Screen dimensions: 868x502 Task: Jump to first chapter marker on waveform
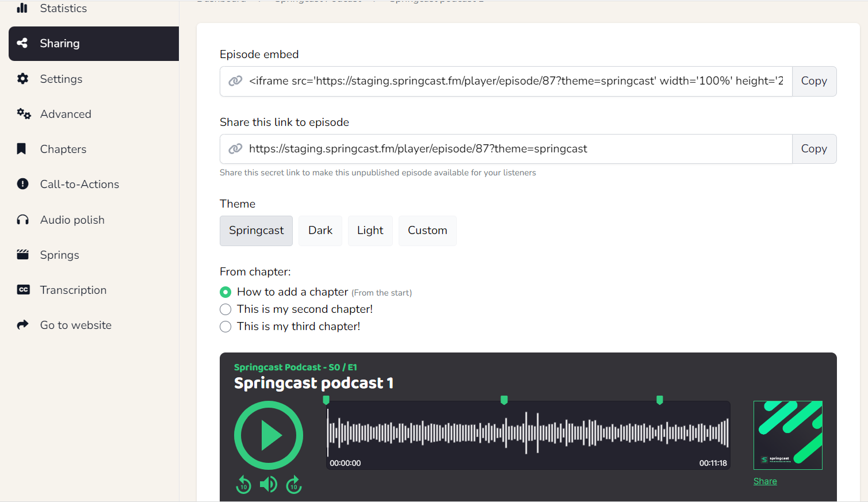[x=326, y=400]
